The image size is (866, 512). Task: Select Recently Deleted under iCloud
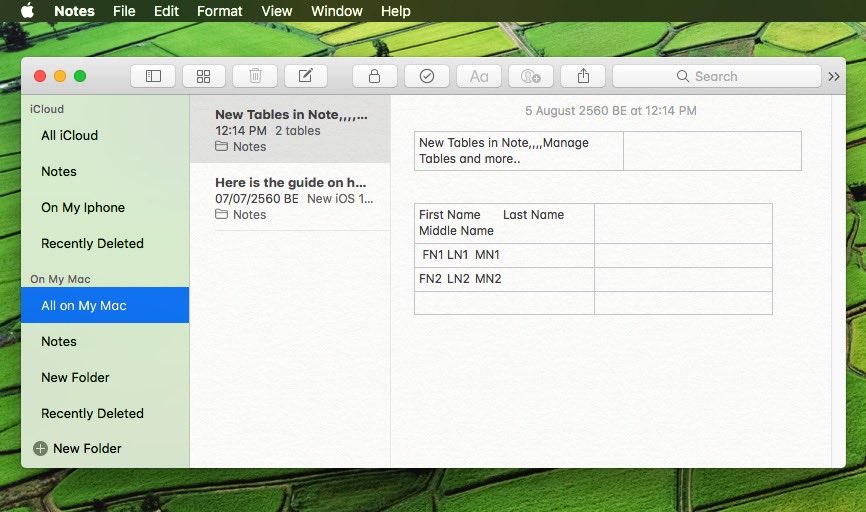tap(105, 243)
